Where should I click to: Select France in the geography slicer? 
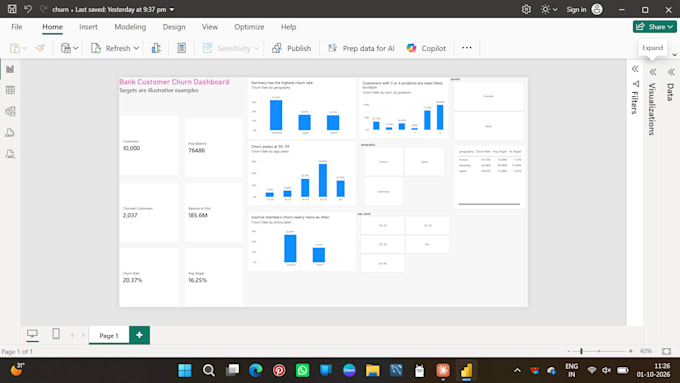383,161
